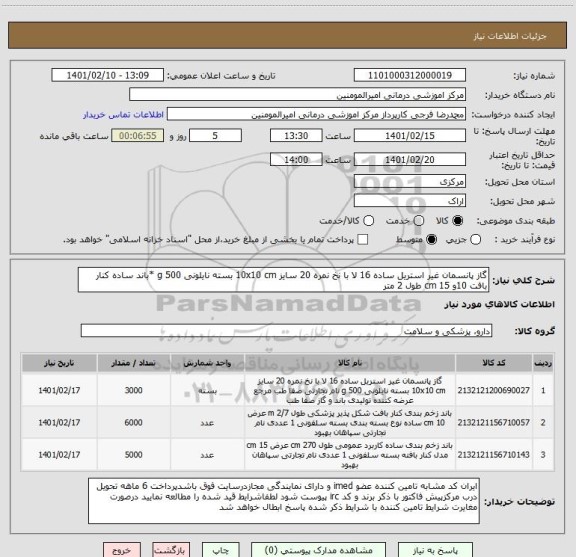
Task: Click the row 3 bandage 15 cm description
Action: pos(349,454)
